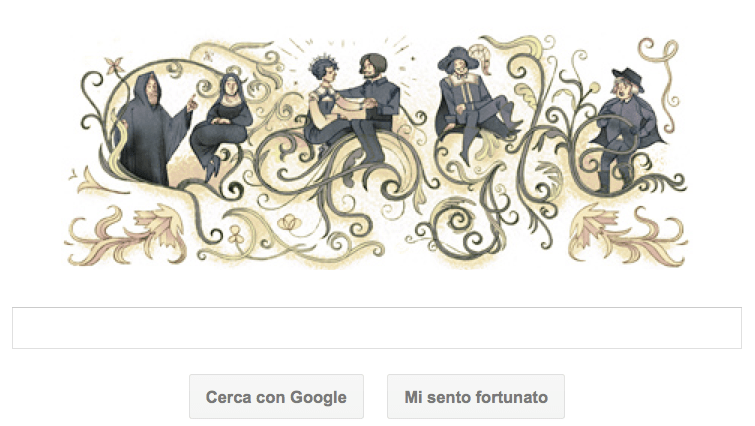This screenshot has height=426, width=755.
Task: Click the monk's raised pointing hand
Action: 192,103
